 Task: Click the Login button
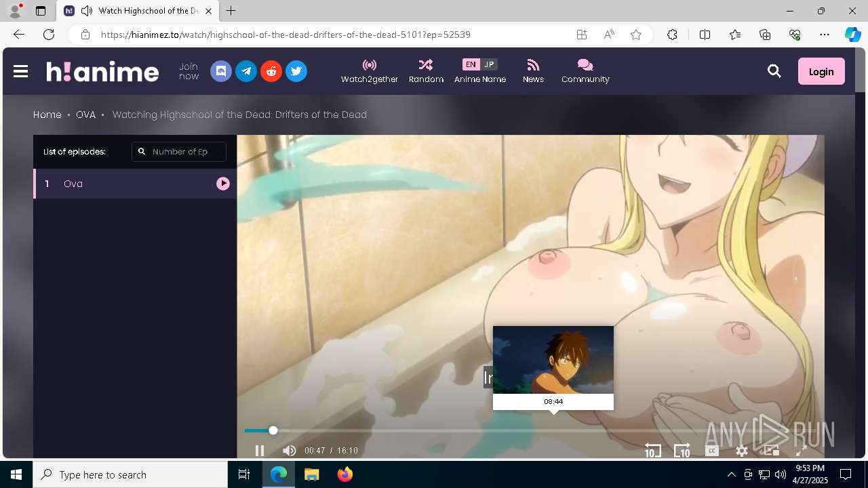point(821,71)
